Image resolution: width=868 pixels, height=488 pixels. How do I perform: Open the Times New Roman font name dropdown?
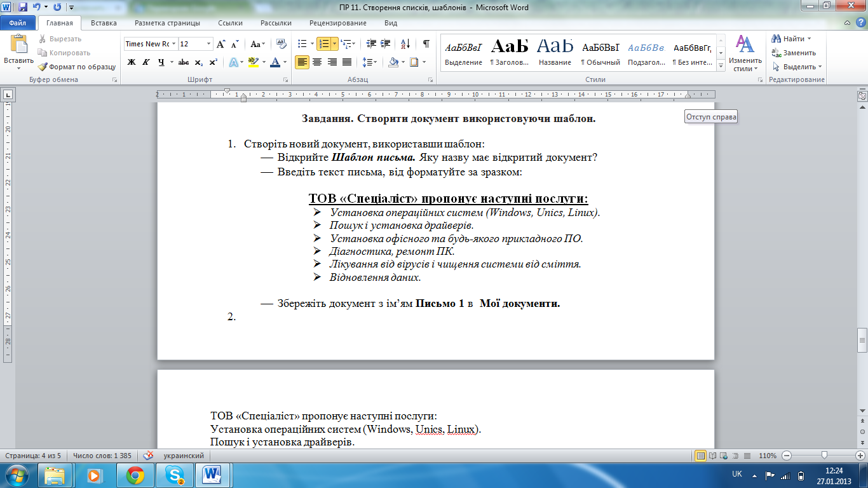pos(173,44)
